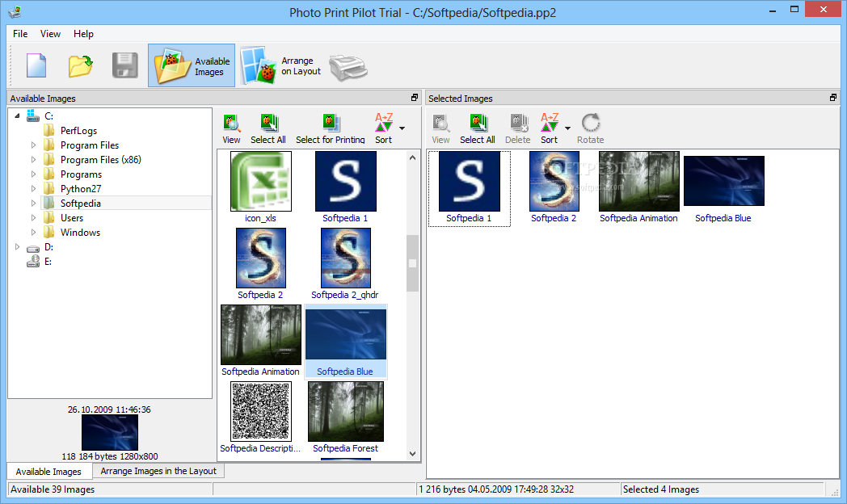847x504 pixels.
Task: Select Softpedia 1 in Selected Images
Action: (x=469, y=188)
